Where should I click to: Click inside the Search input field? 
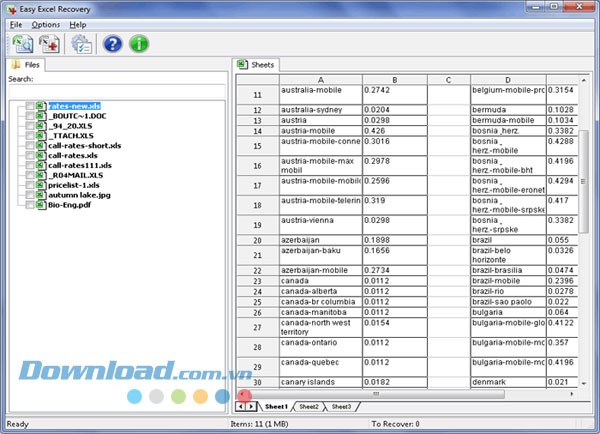[115, 89]
